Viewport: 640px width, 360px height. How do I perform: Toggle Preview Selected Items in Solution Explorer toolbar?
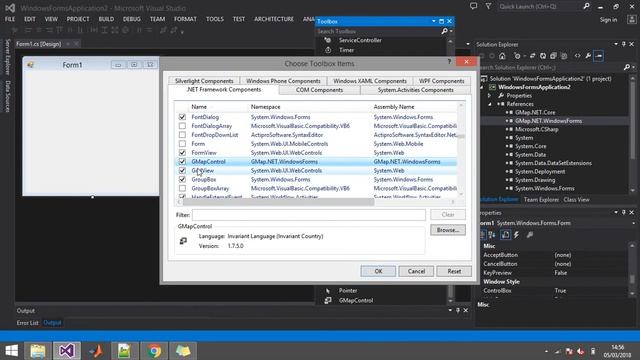(599, 56)
